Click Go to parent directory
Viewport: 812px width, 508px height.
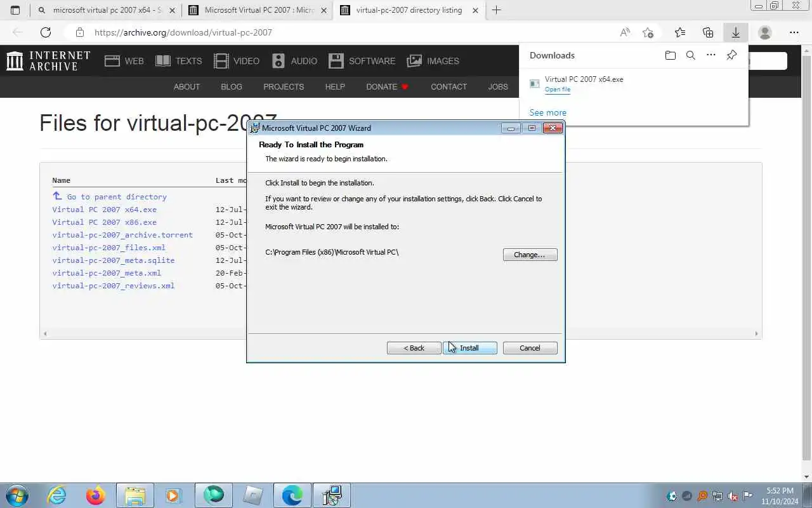pyautogui.click(x=117, y=197)
